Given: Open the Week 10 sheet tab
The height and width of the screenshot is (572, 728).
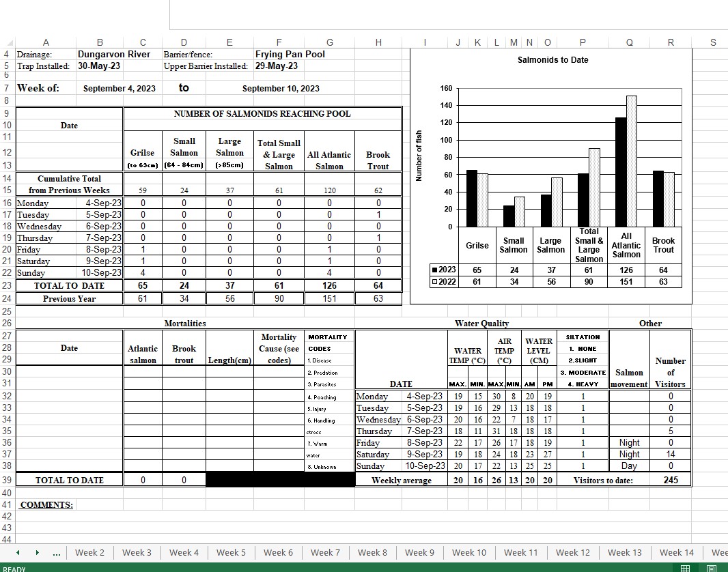Looking at the screenshot, I should 469,552.
